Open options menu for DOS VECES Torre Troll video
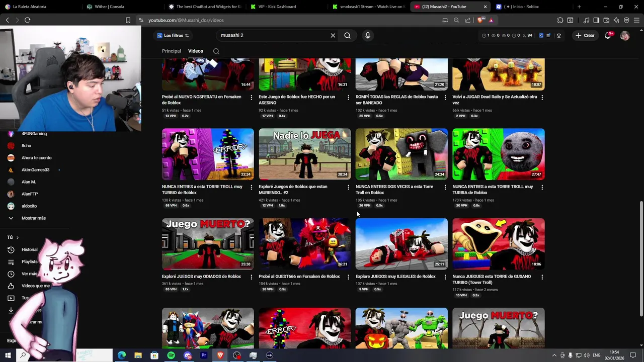 tap(445, 187)
